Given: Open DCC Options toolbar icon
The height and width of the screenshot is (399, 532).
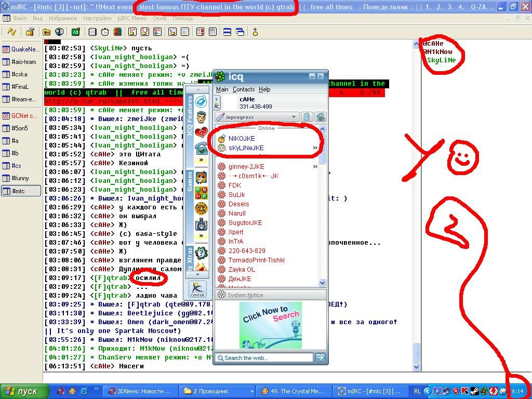Looking at the screenshot, I should (x=157, y=32).
